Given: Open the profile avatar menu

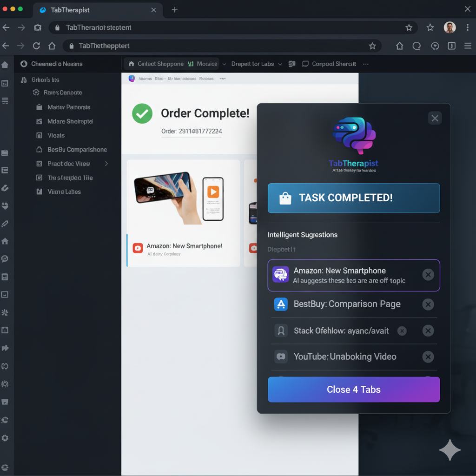Looking at the screenshot, I should point(450,27).
